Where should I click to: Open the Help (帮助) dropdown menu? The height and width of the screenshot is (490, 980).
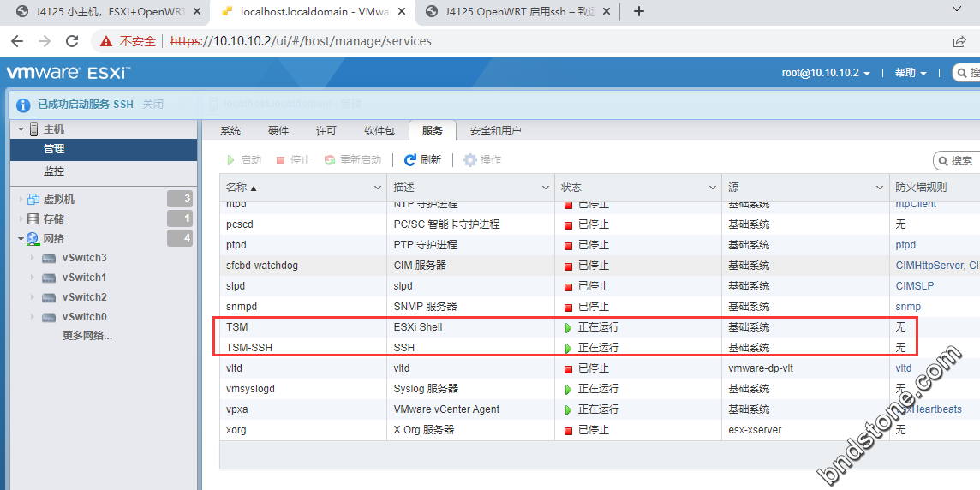[911, 73]
